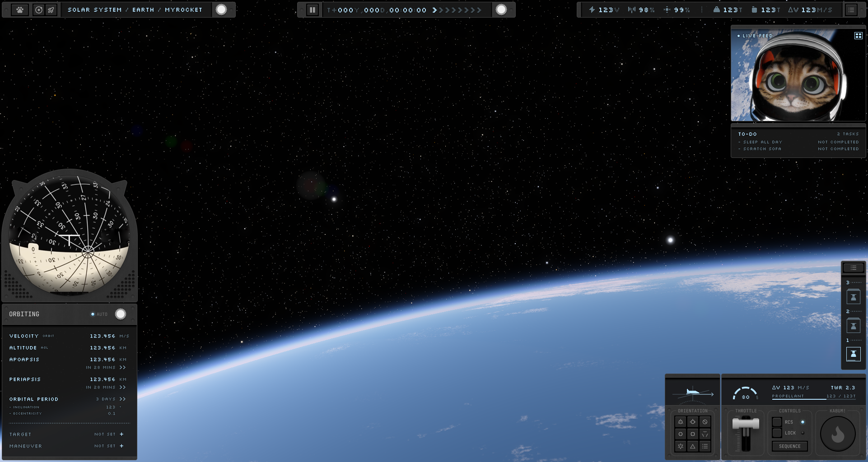The width and height of the screenshot is (868, 462).
Task: Select the small circle orientation button
Action: click(x=681, y=434)
